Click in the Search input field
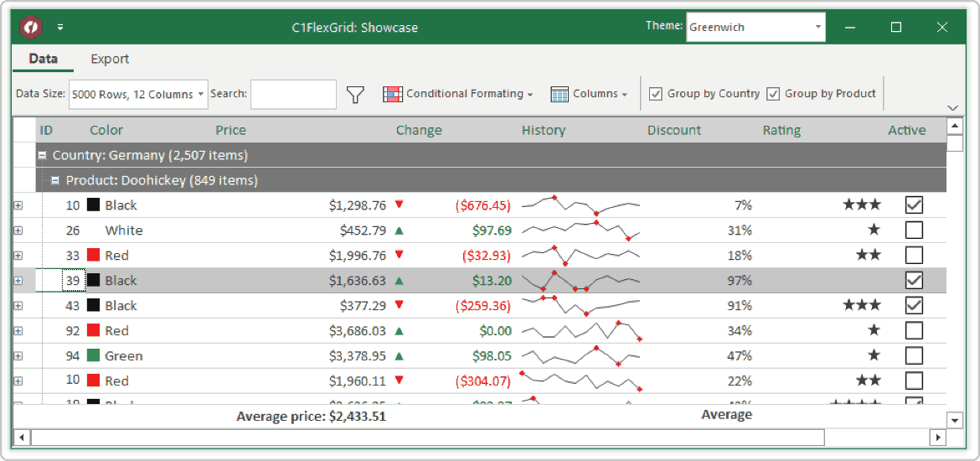The width and height of the screenshot is (980, 461). click(293, 95)
